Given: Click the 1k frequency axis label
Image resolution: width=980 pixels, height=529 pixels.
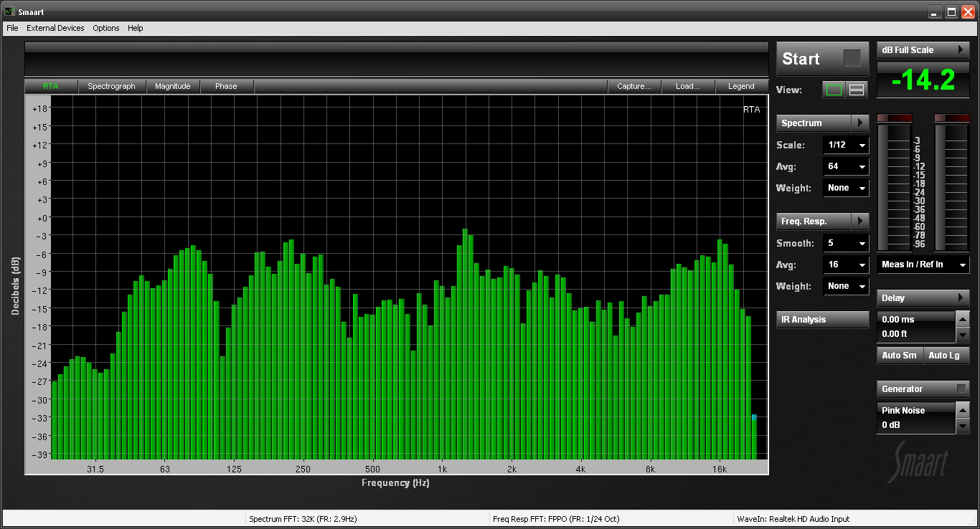Looking at the screenshot, I should point(442,470).
